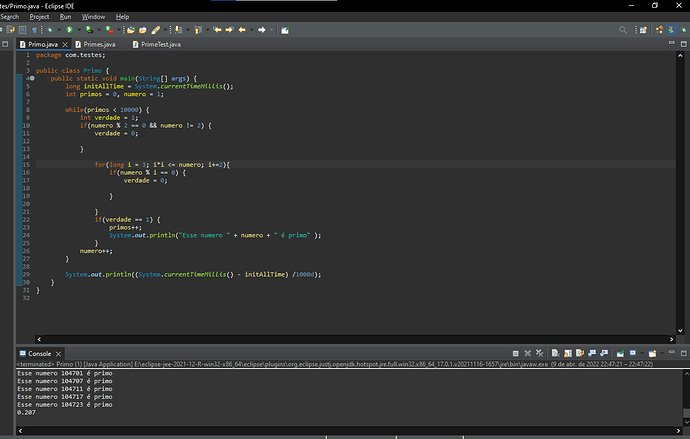Click the toolbar search magnifier icon
The height and width of the screenshot is (439, 690).
pos(623,30)
